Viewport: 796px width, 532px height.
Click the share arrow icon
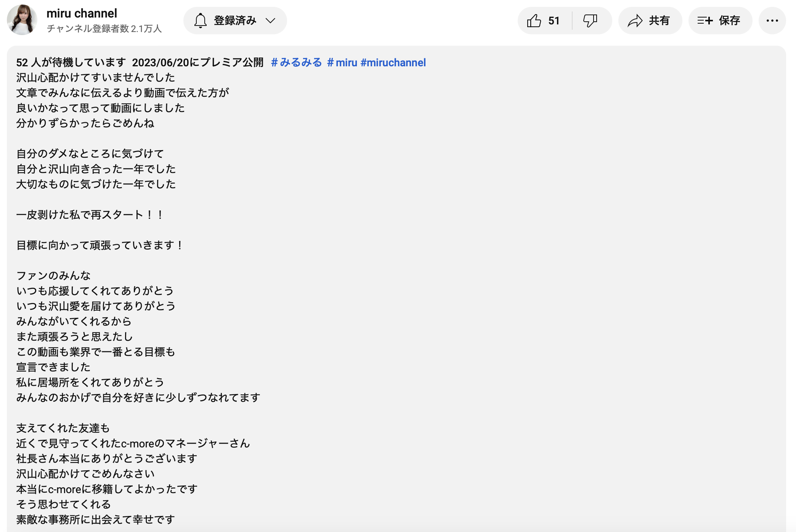click(635, 21)
